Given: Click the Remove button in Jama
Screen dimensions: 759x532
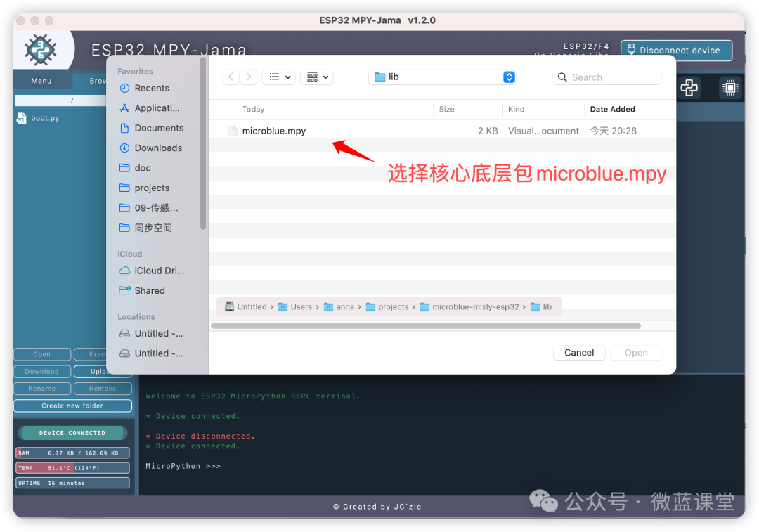Looking at the screenshot, I should tap(103, 389).
